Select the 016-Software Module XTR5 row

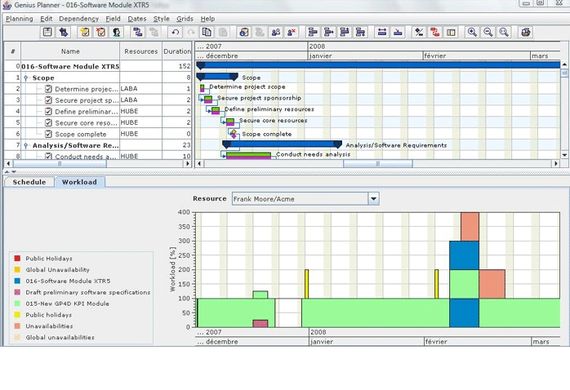[98, 66]
